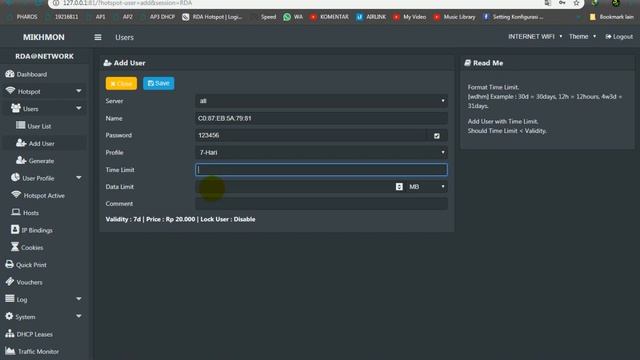Screen dimensions: 640x360
Task: Open Hosts page from sidebar
Action: coord(25,213)
